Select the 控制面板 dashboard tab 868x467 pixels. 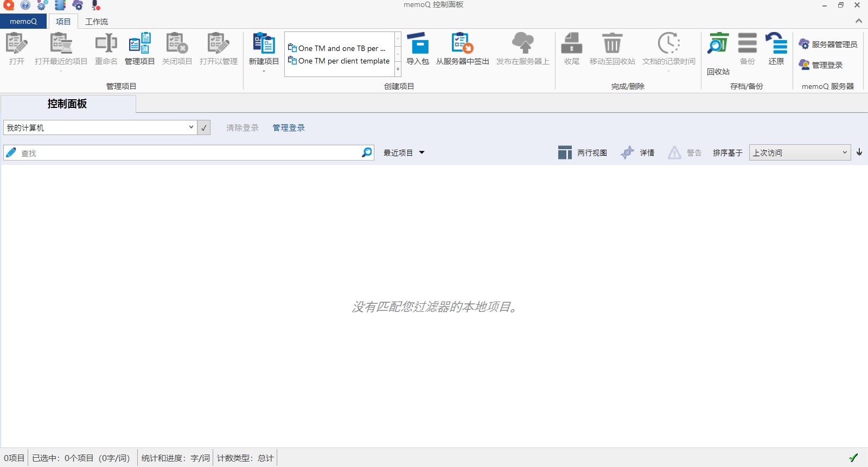point(68,104)
